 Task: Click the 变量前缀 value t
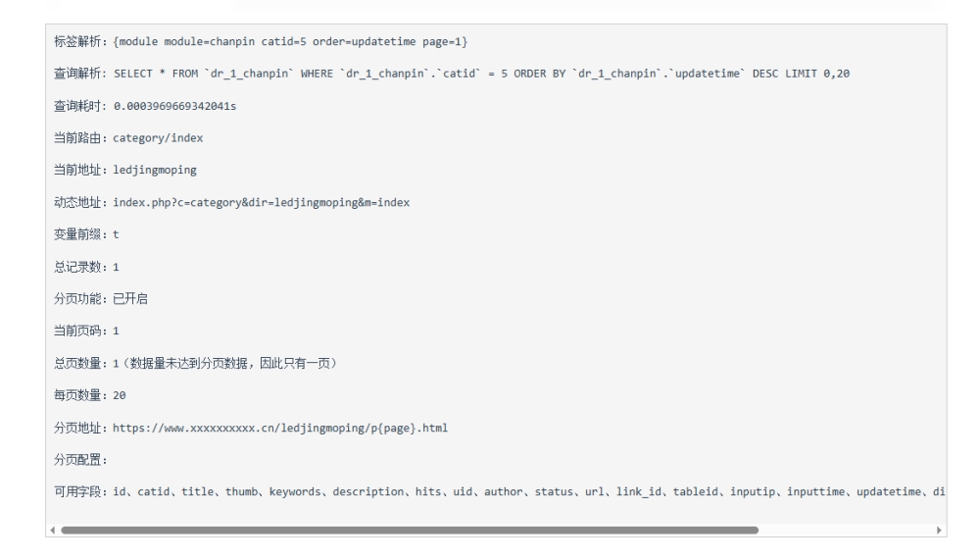coord(116,234)
